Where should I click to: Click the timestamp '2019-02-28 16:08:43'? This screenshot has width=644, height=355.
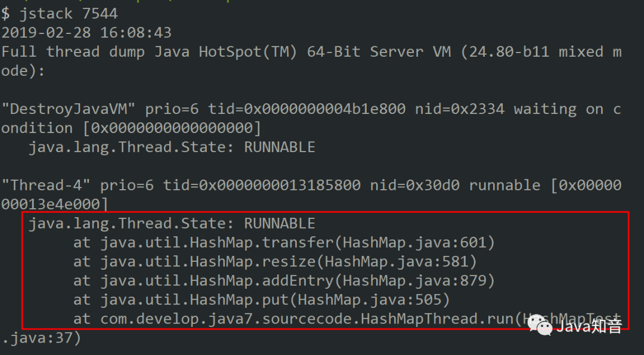[x=86, y=32]
